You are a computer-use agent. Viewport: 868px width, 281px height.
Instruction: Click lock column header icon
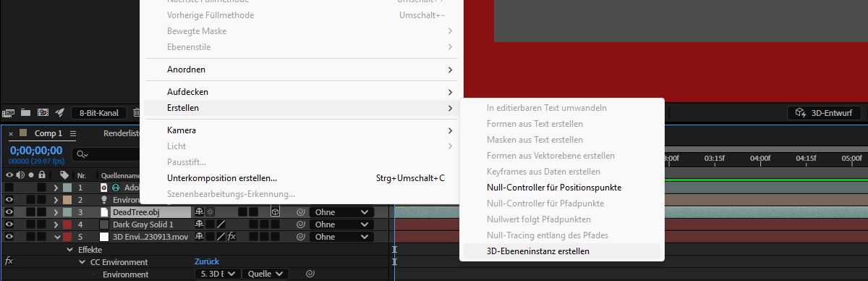42,175
